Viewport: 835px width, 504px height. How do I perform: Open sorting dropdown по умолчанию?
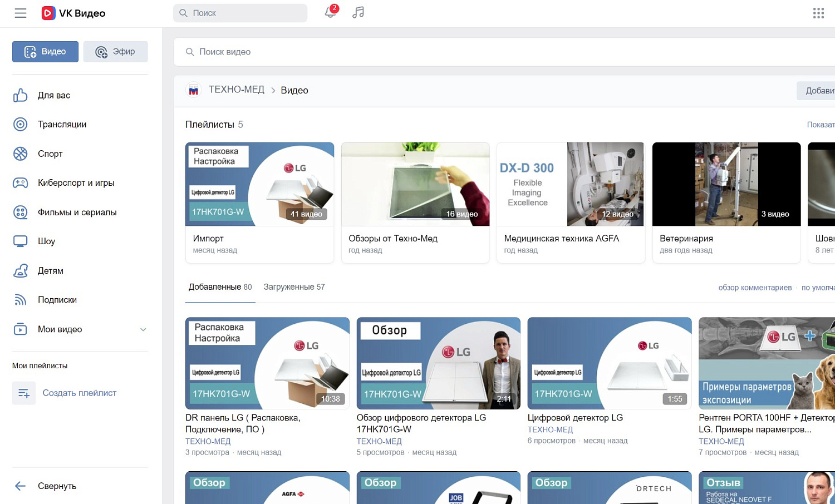coord(818,288)
